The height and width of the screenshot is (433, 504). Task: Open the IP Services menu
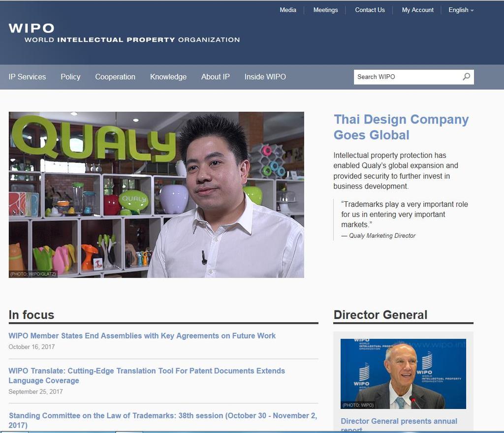pyautogui.click(x=28, y=77)
